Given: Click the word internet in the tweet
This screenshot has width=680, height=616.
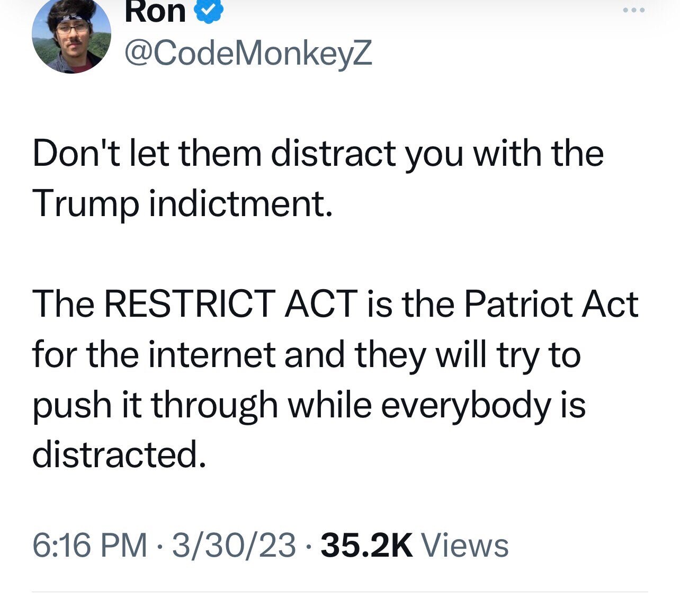Looking at the screenshot, I should click(x=211, y=354).
